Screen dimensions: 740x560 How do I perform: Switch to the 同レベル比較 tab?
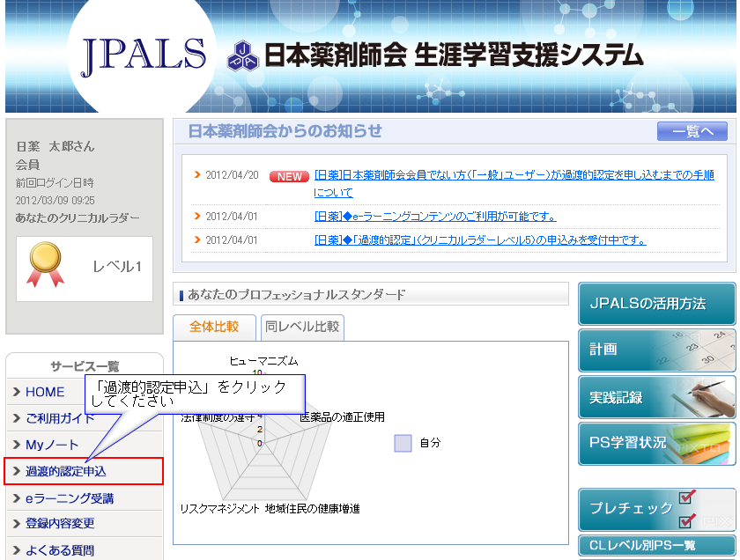click(x=302, y=327)
